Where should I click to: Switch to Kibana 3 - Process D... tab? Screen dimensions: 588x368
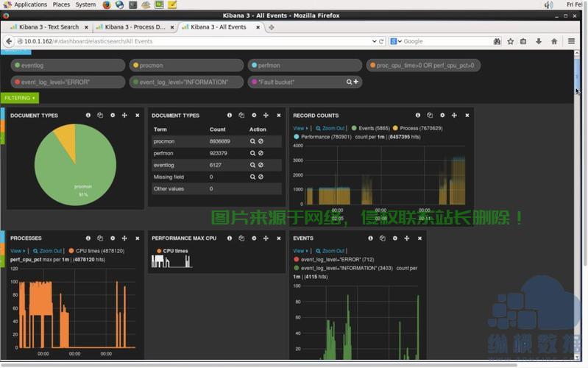134,27
